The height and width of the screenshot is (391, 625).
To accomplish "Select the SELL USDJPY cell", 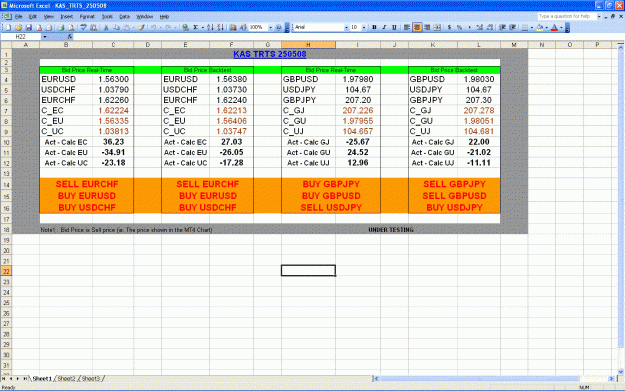I will coord(331,208).
